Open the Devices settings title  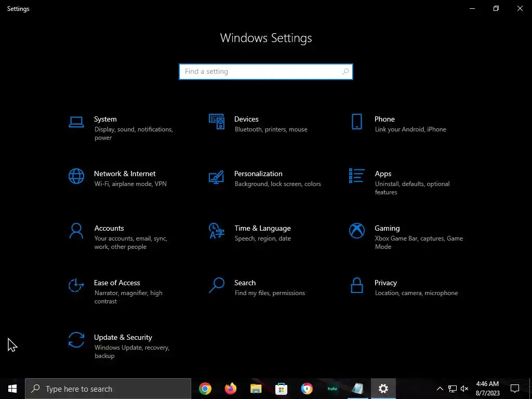[246, 119]
